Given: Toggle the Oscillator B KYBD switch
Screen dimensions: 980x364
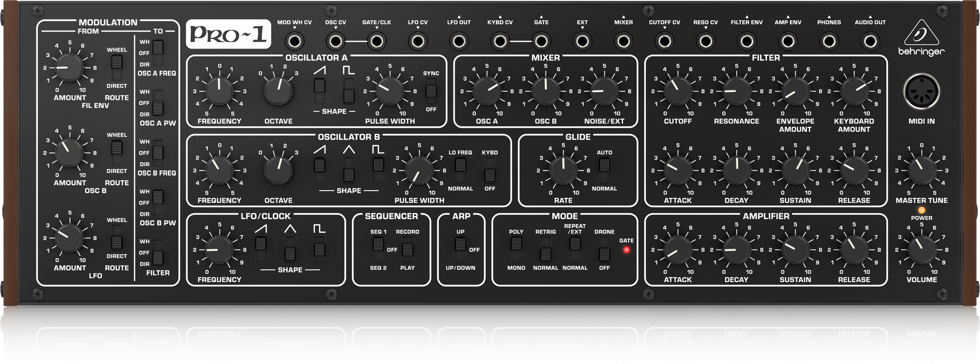Looking at the screenshot, I should click(490, 170).
